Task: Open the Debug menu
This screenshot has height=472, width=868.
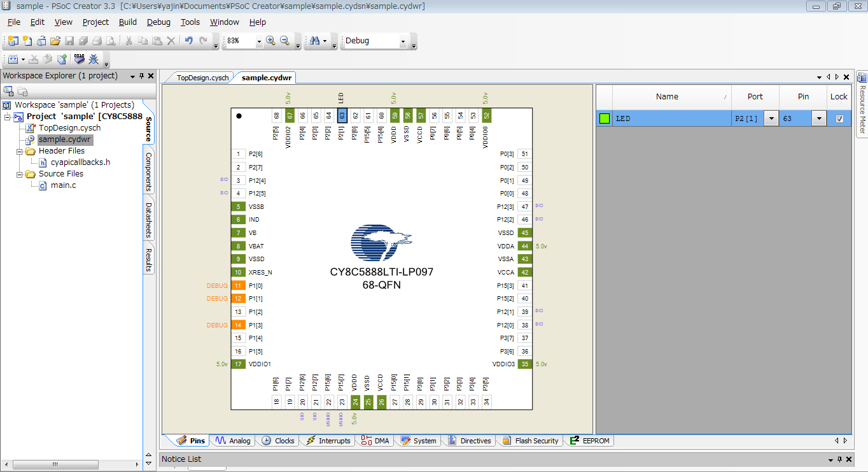Action: tap(158, 22)
